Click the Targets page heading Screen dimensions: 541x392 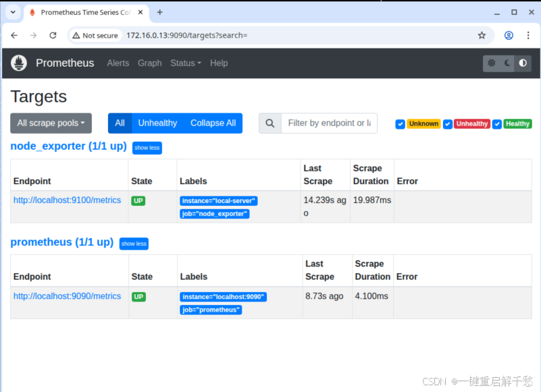[x=38, y=97]
